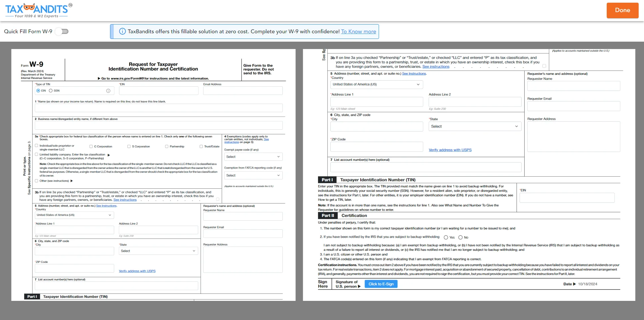
Task: Click the info icon beside the SSN option
Action: 108,91
